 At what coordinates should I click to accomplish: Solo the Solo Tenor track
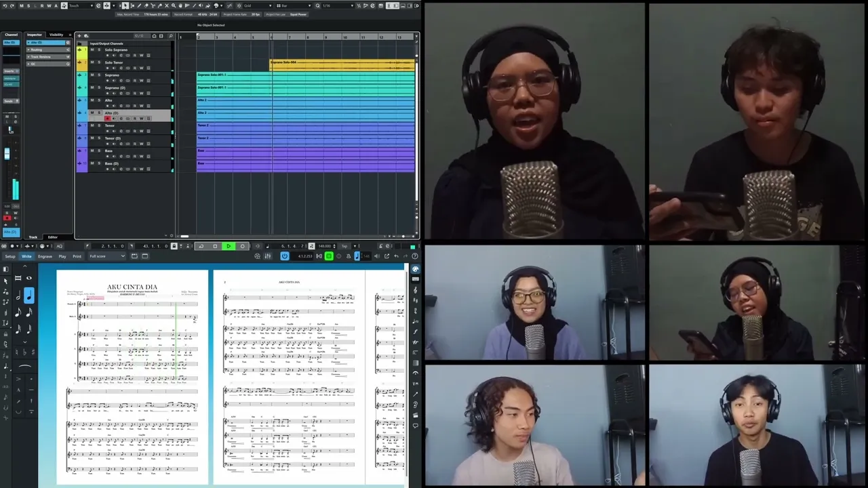[99, 62]
